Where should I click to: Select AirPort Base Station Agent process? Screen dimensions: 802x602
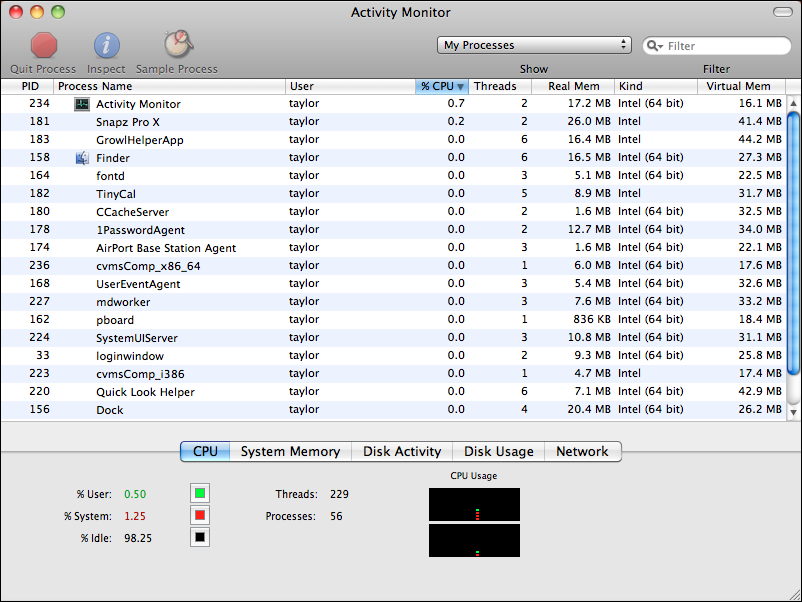(x=393, y=248)
